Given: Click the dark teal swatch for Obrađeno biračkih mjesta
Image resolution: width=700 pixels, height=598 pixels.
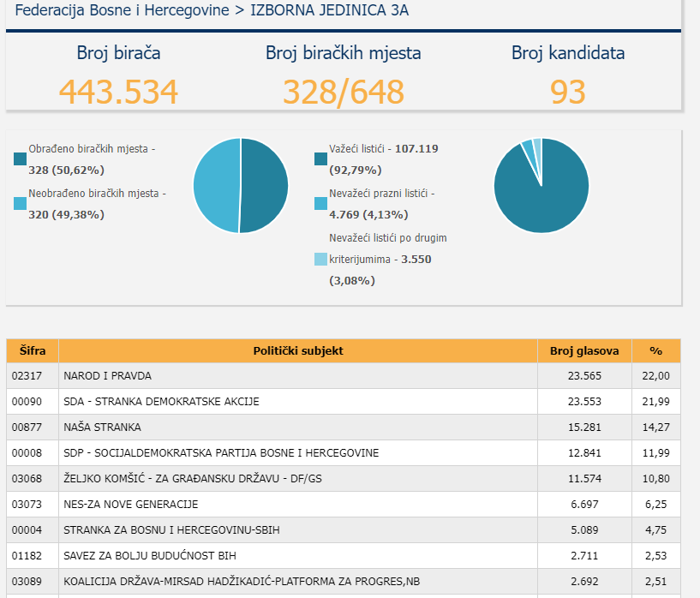Looking at the screenshot, I should [20, 158].
